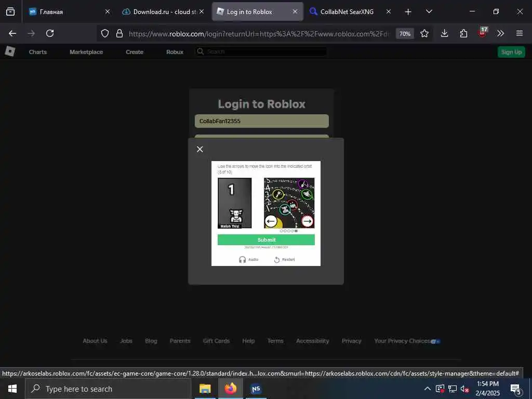The height and width of the screenshot is (399, 532).
Task: Close the CollabNet SearXNG tab
Action: pyautogui.click(x=389, y=11)
